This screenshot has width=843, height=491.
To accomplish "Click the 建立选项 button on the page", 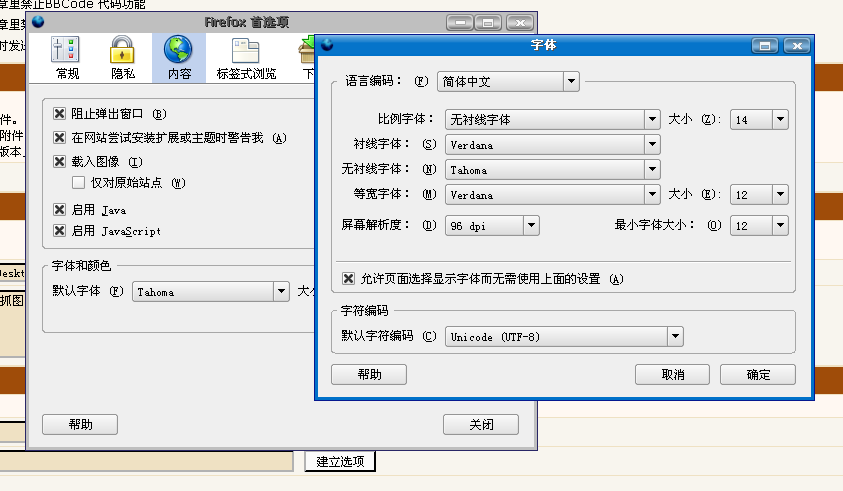I will tap(340, 461).
